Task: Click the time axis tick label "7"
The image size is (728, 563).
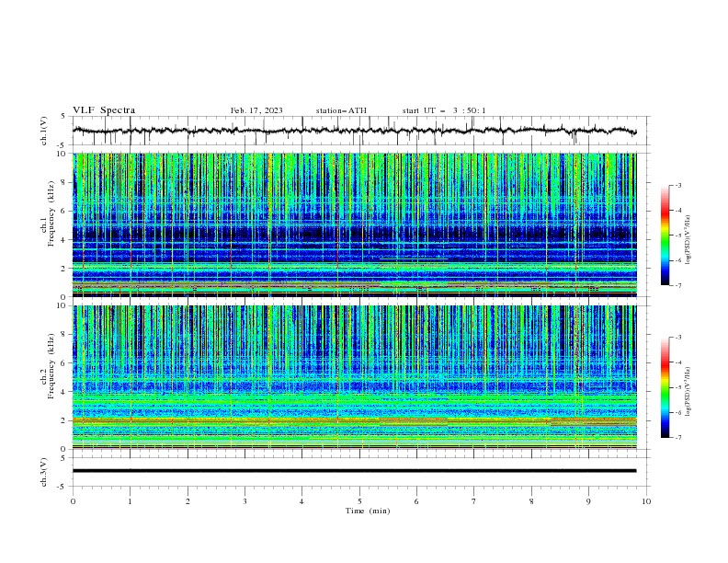Action: click(474, 501)
